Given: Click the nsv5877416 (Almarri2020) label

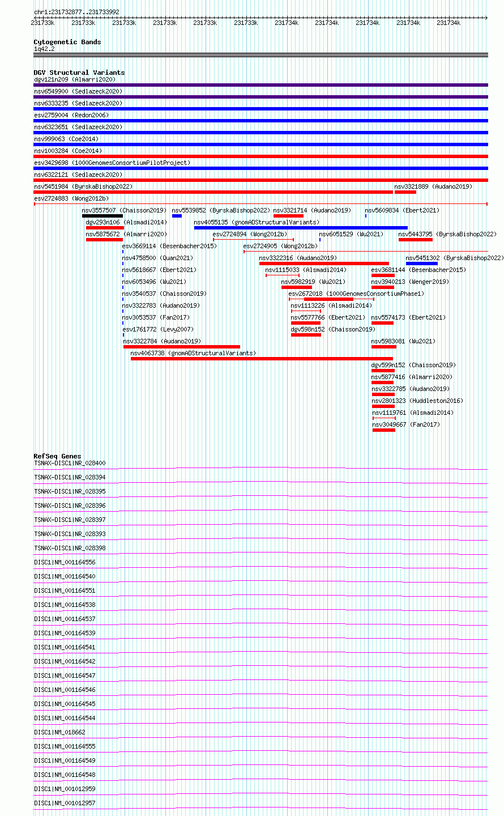Looking at the screenshot, I should click(412, 377).
